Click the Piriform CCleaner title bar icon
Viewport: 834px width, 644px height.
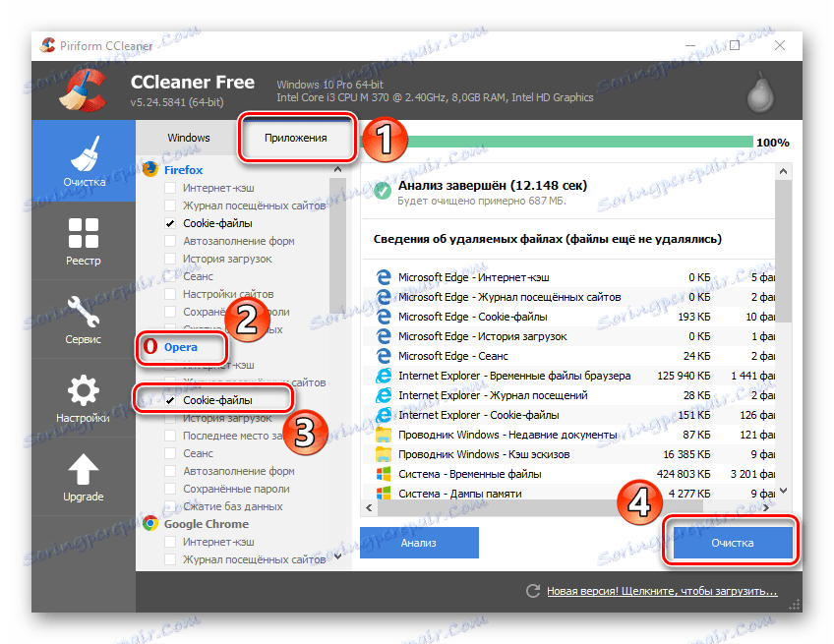48,45
